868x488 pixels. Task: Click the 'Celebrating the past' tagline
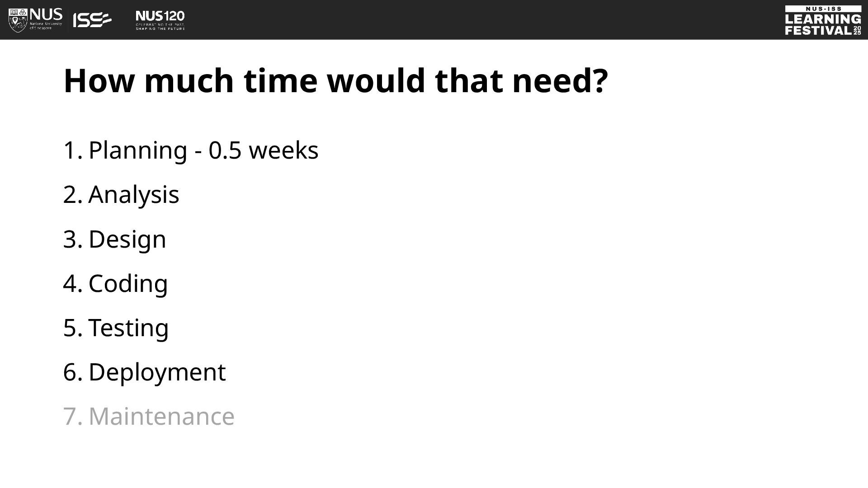(x=160, y=24)
